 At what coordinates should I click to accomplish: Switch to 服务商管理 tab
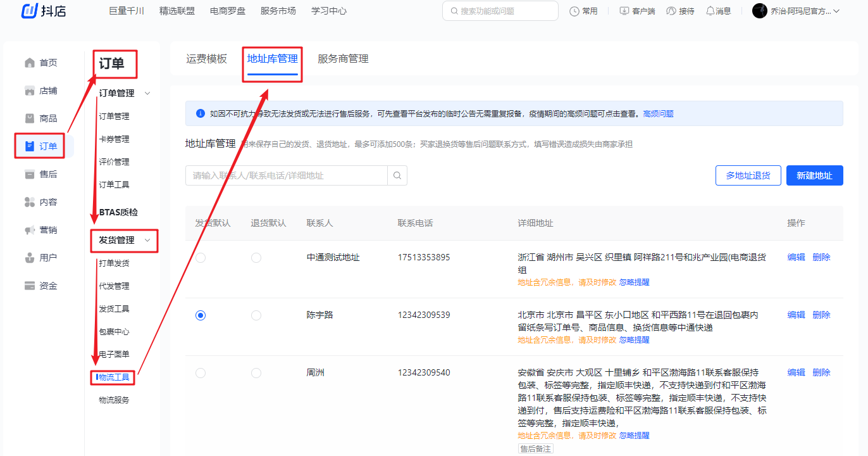tap(343, 59)
